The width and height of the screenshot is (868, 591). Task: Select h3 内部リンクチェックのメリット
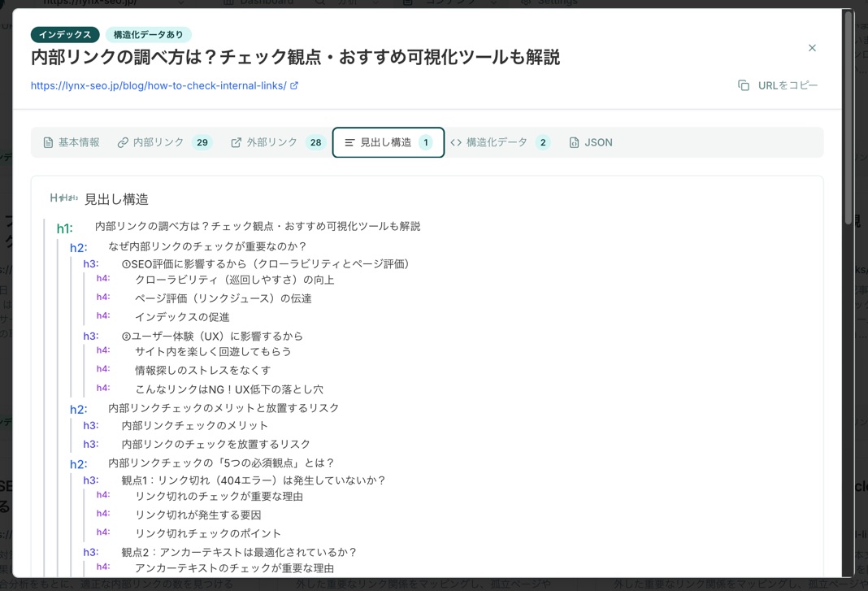(x=194, y=425)
